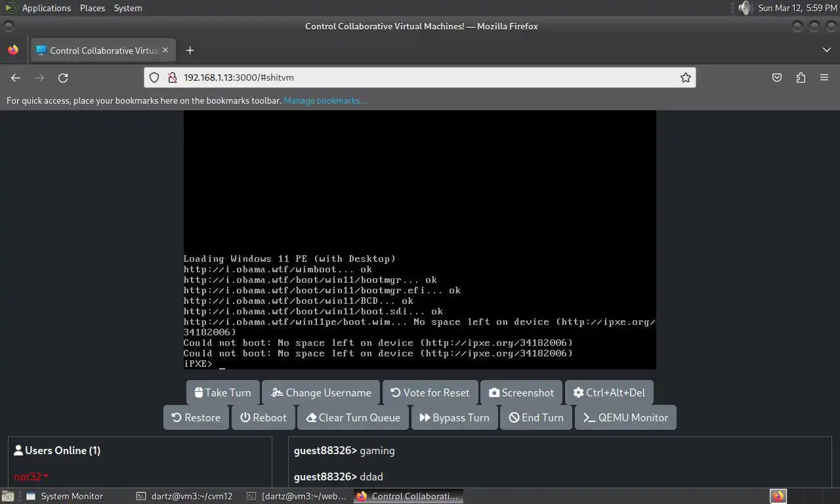840x504 pixels.
Task: Take a VM Screenshot
Action: (521, 392)
